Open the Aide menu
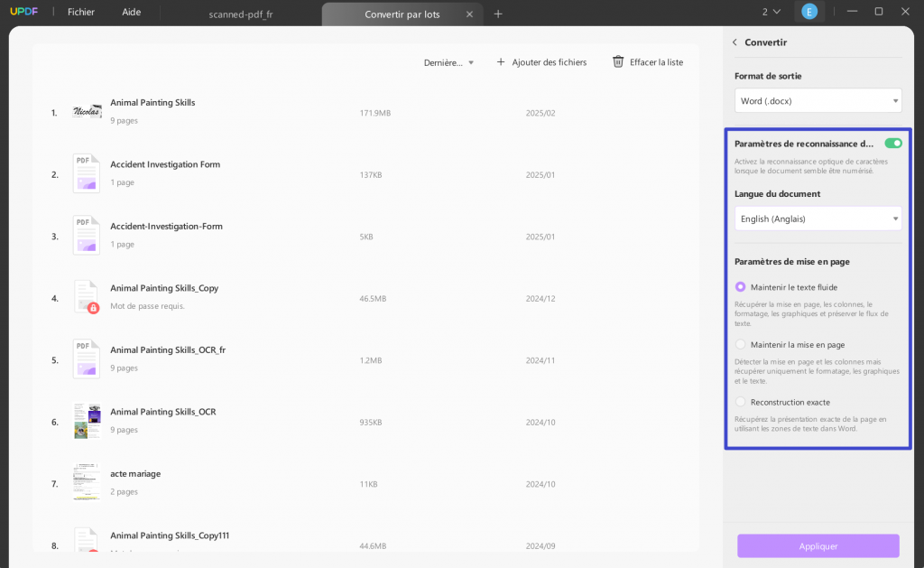Image resolution: width=924 pixels, height=568 pixels. 132,12
